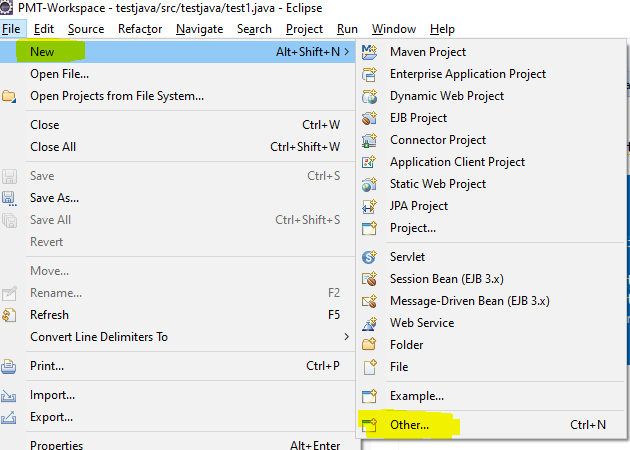
Task: Click the Connector Project icon
Action: (369, 140)
